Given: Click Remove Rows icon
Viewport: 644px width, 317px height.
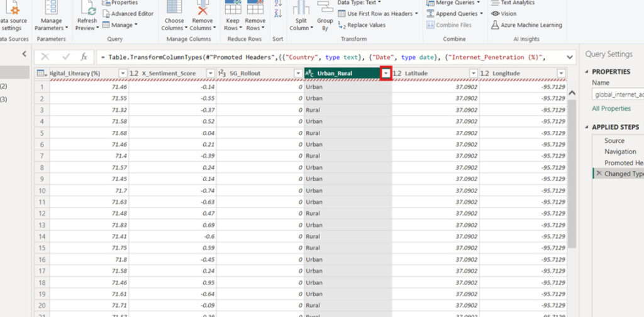Looking at the screenshot, I should [x=255, y=8].
